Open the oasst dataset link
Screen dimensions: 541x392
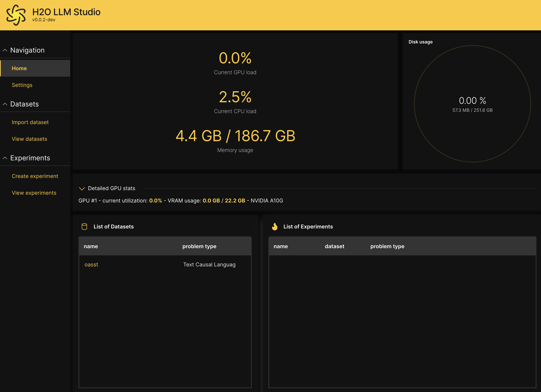91,265
